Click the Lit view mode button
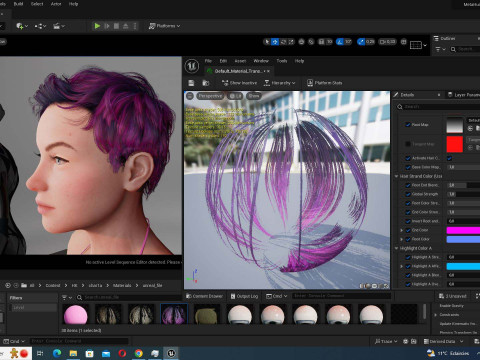 [x=235, y=96]
